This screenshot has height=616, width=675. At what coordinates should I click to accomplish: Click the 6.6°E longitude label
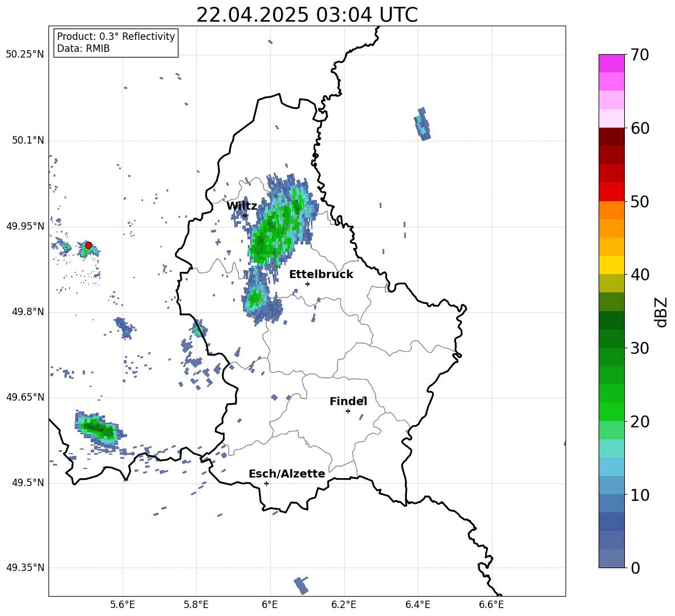tap(491, 605)
